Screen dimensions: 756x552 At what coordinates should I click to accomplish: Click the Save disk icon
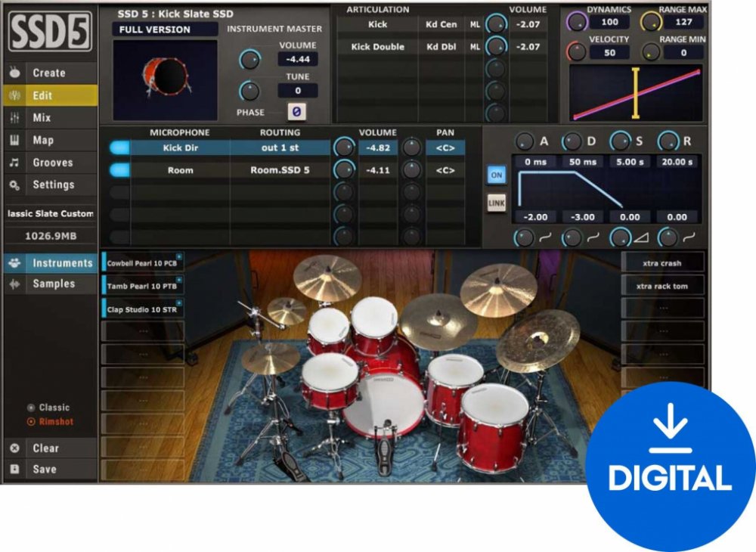(x=14, y=469)
